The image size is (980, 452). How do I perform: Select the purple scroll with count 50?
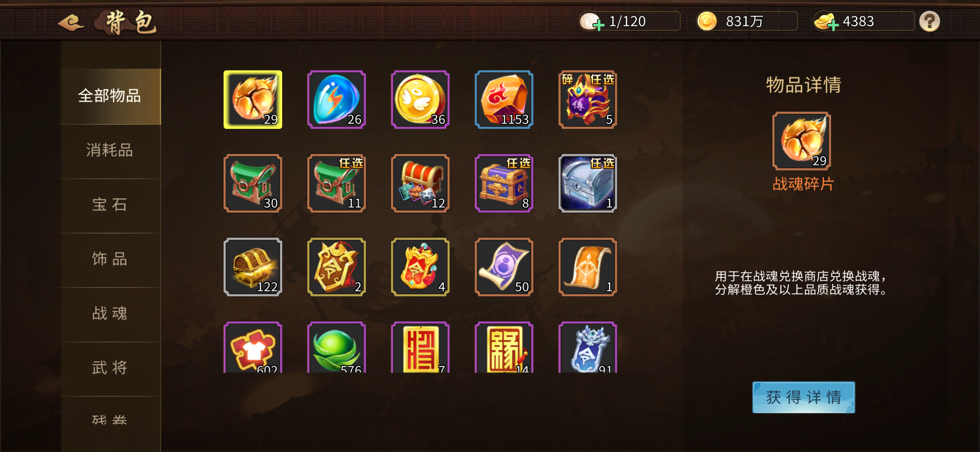[x=504, y=267]
